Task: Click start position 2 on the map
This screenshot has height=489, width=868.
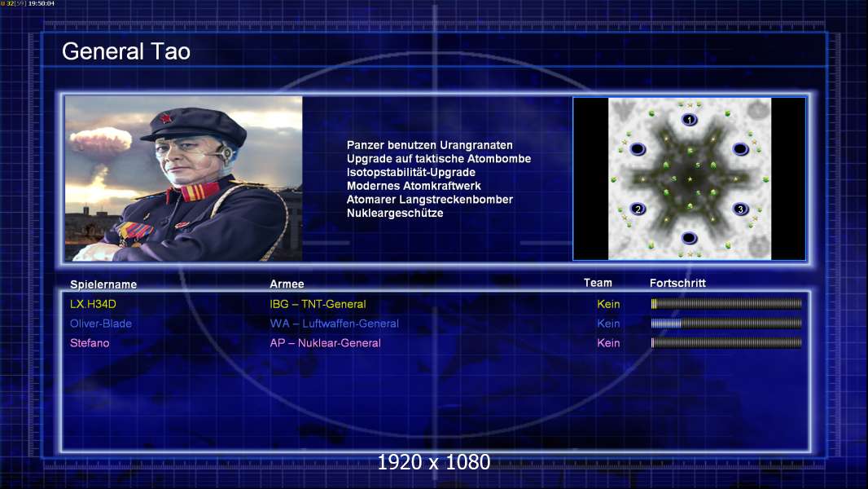Action: coord(638,209)
